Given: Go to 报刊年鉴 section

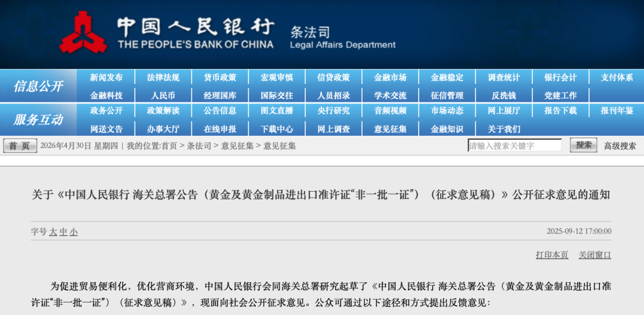Looking at the screenshot, I should tap(617, 111).
